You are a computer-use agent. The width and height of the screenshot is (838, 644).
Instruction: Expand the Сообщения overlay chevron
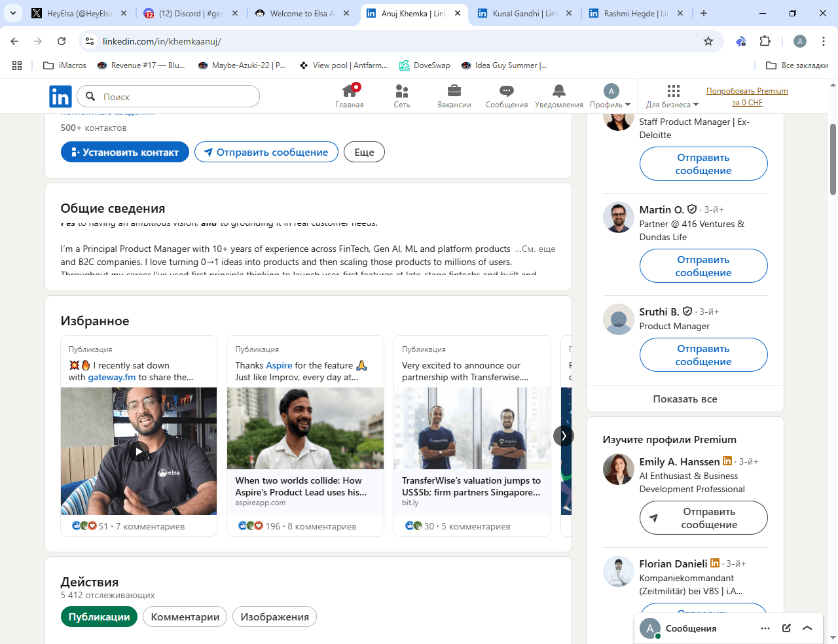click(807, 628)
